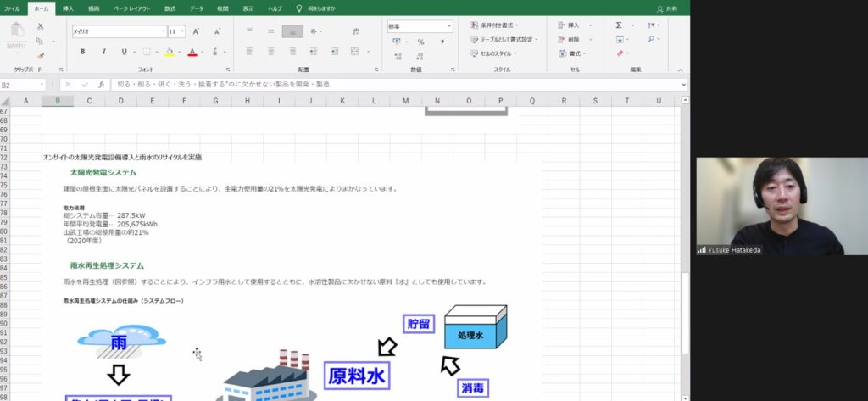The image size is (868, 401).
Task: Click Decrease Decimal icon
Action: pos(420,56)
